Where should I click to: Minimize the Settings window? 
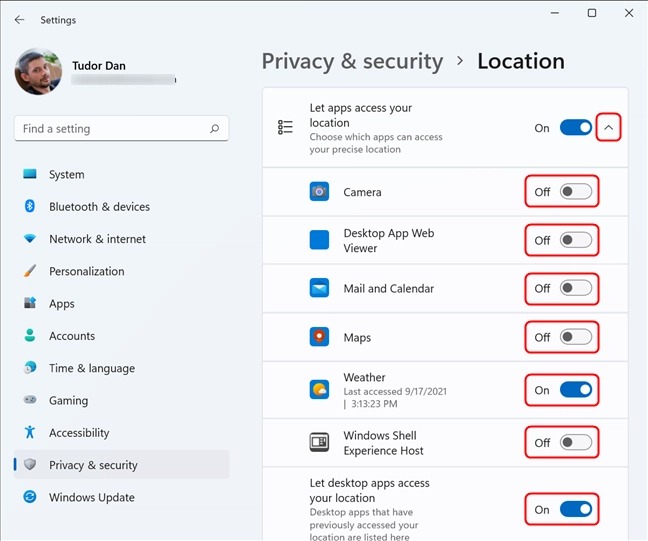555,13
